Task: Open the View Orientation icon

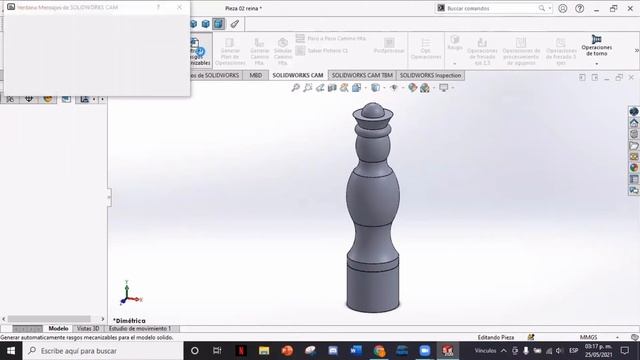Action: click(x=356, y=87)
